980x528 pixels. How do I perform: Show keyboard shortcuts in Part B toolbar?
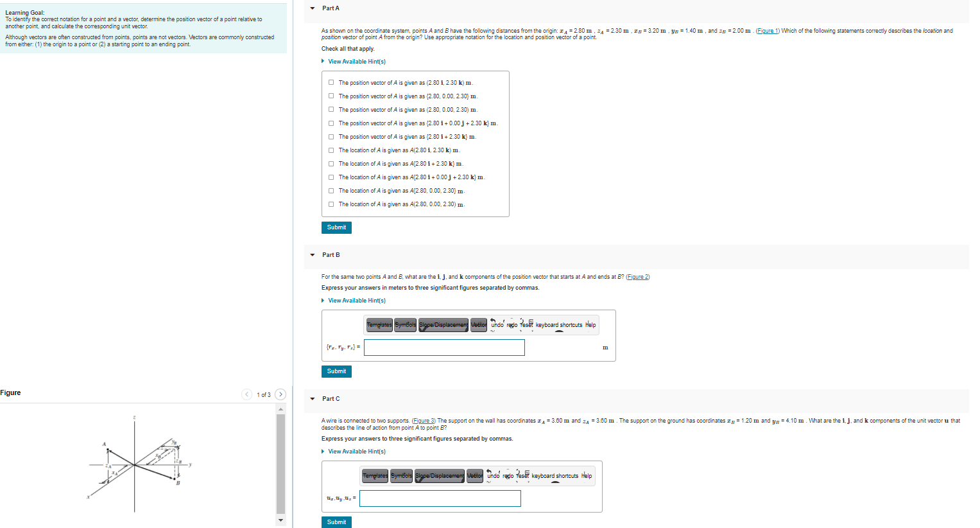click(559, 325)
